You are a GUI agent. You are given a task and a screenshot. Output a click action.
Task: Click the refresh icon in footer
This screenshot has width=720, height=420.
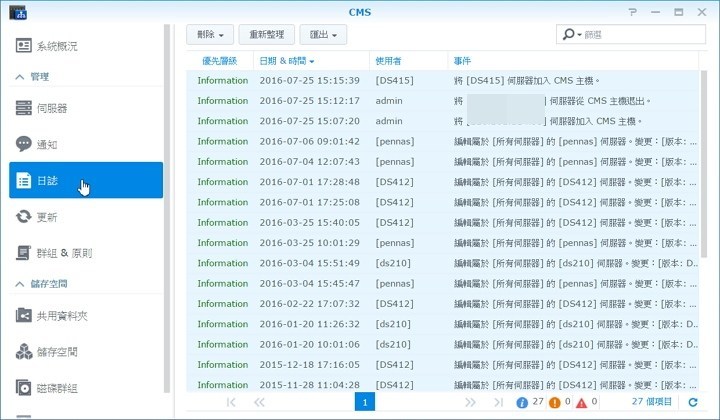[693, 402]
